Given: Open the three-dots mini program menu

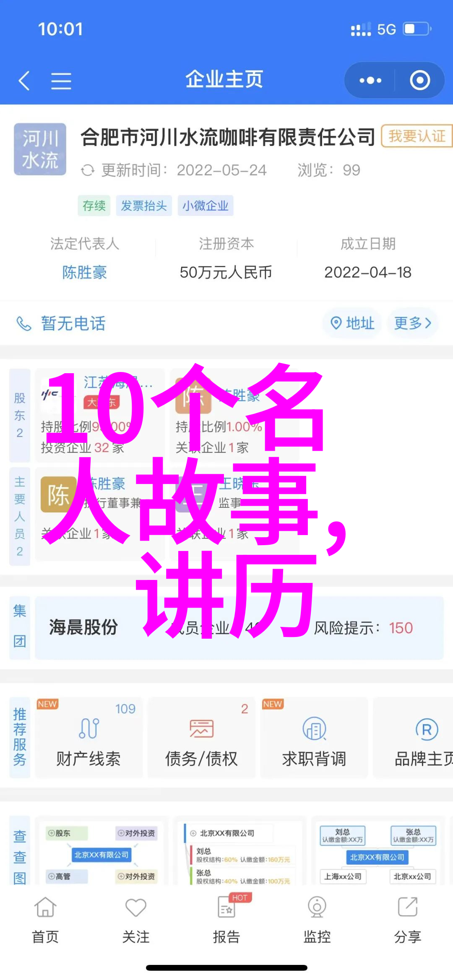Looking at the screenshot, I should click(x=370, y=80).
